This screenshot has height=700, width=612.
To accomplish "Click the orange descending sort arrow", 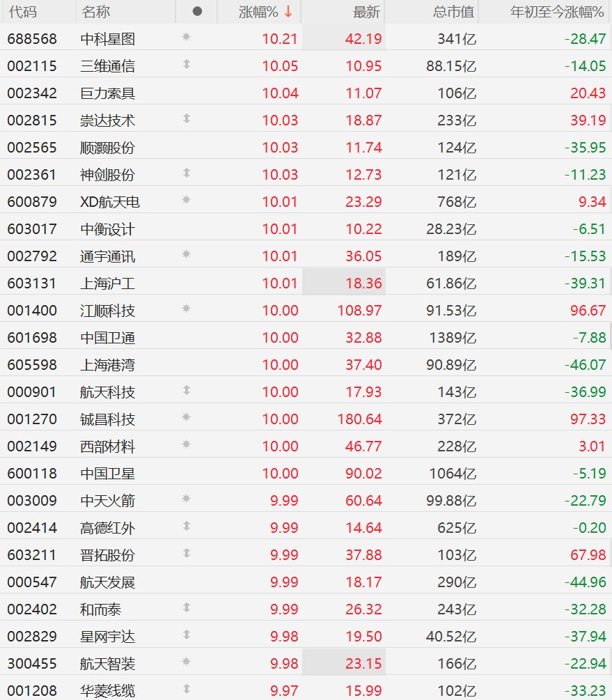I will 288,12.
